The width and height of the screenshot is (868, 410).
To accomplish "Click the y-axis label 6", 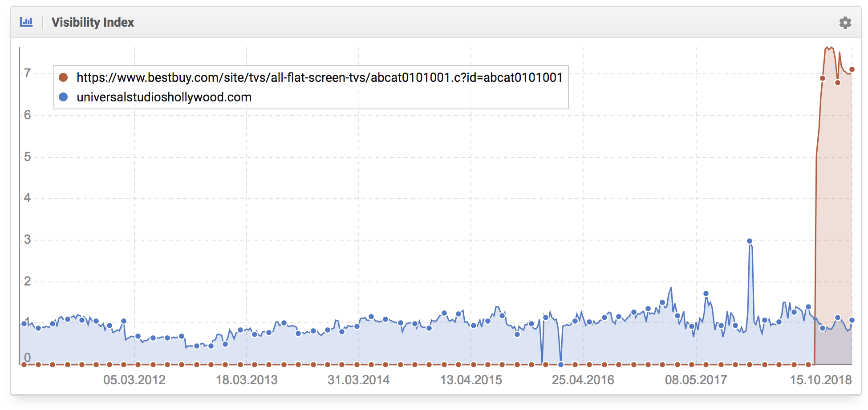I will 28,115.
